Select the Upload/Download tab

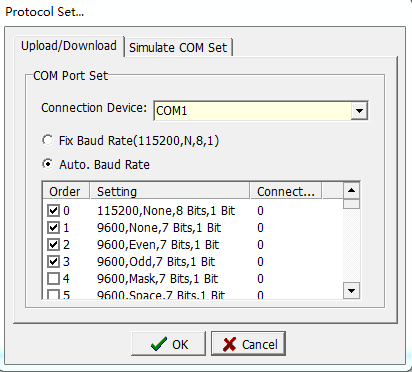(69, 46)
